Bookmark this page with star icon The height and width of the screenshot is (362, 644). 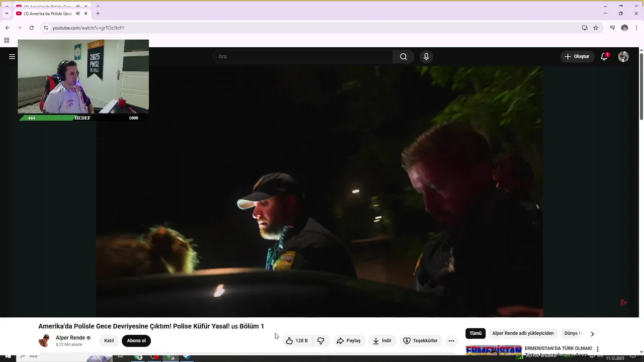pos(596,28)
